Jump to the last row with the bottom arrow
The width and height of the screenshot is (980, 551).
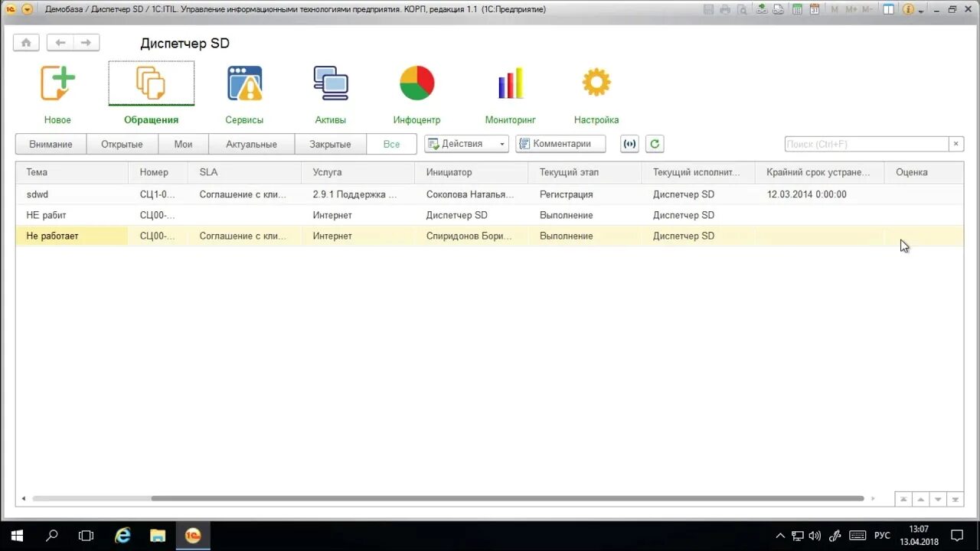pos(955,499)
